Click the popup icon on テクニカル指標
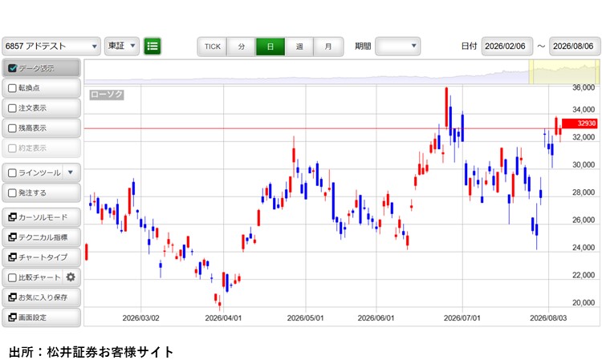 (x=12, y=237)
